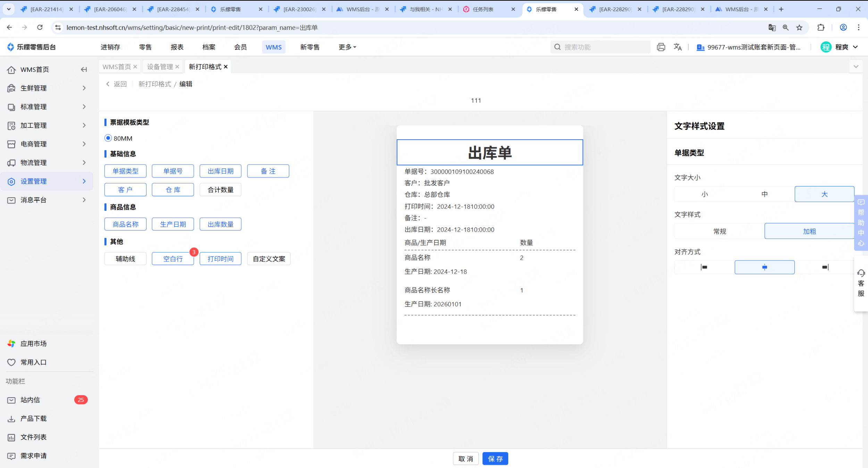Switch text style to 常规
868x468 pixels.
click(719, 231)
